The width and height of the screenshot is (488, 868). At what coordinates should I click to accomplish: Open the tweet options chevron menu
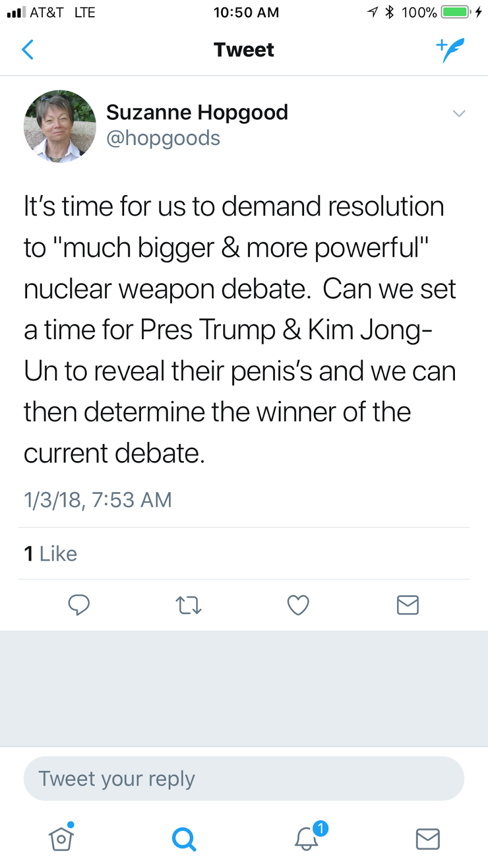(459, 113)
